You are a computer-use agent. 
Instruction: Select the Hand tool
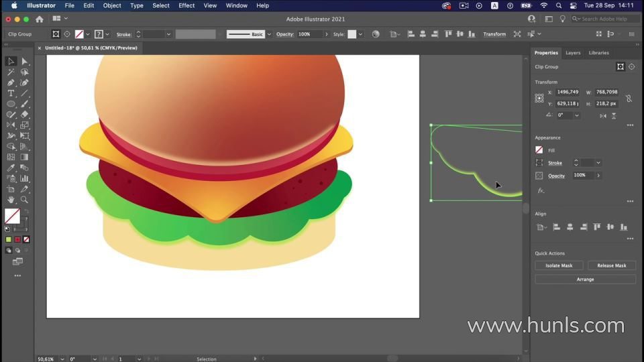tap(11, 200)
